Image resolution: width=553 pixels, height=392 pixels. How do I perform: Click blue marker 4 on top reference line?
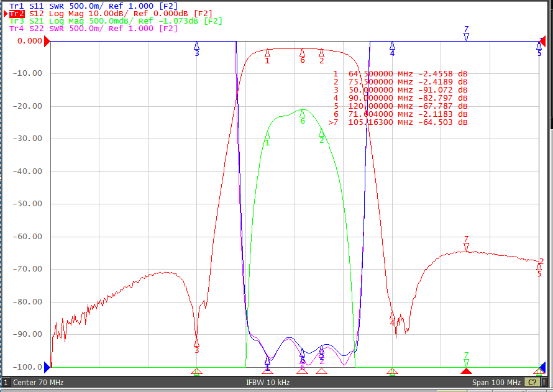click(392, 49)
